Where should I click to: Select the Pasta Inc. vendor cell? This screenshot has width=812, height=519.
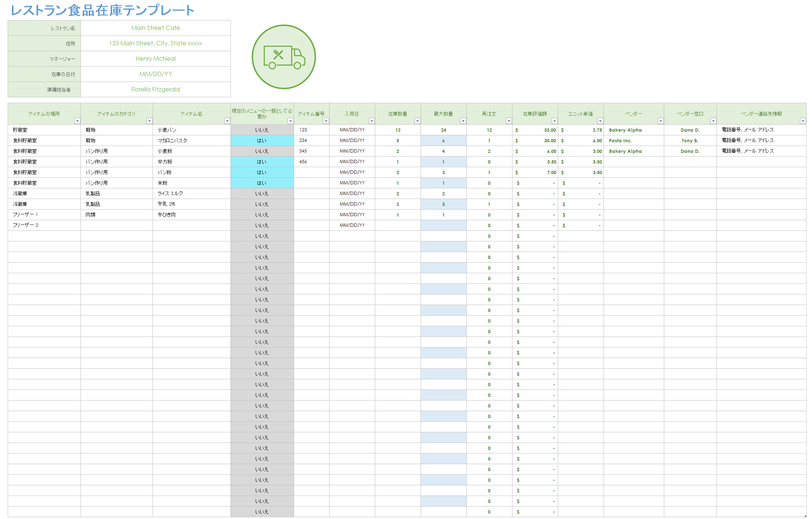tap(634, 140)
